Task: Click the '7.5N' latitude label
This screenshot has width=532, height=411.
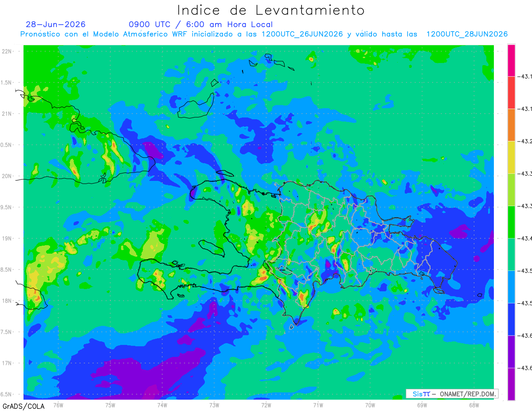Action: pos(7,332)
